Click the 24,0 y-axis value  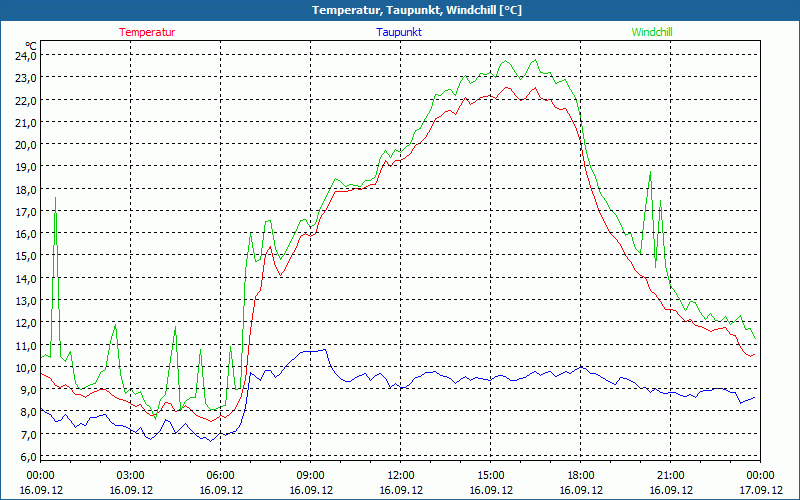tap(26, 56)
